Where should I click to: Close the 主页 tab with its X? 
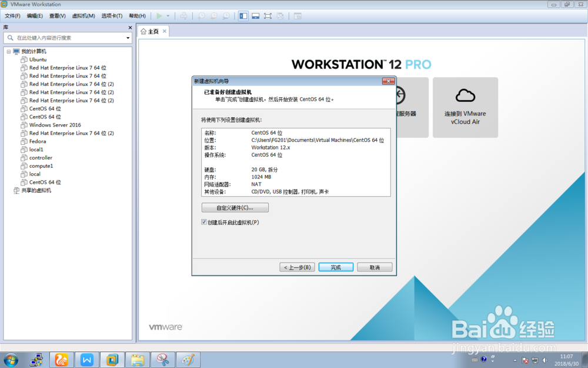click(164, 31)
